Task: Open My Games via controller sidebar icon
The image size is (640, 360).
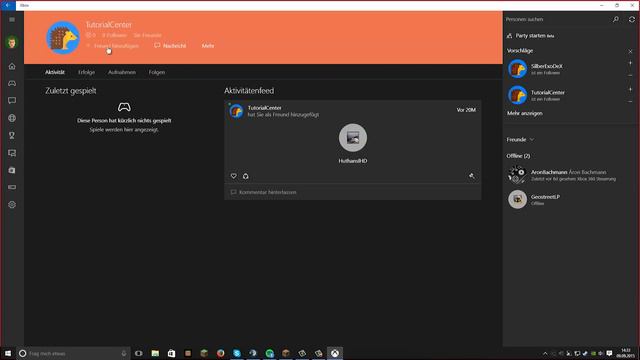Action: click(12, 83)
